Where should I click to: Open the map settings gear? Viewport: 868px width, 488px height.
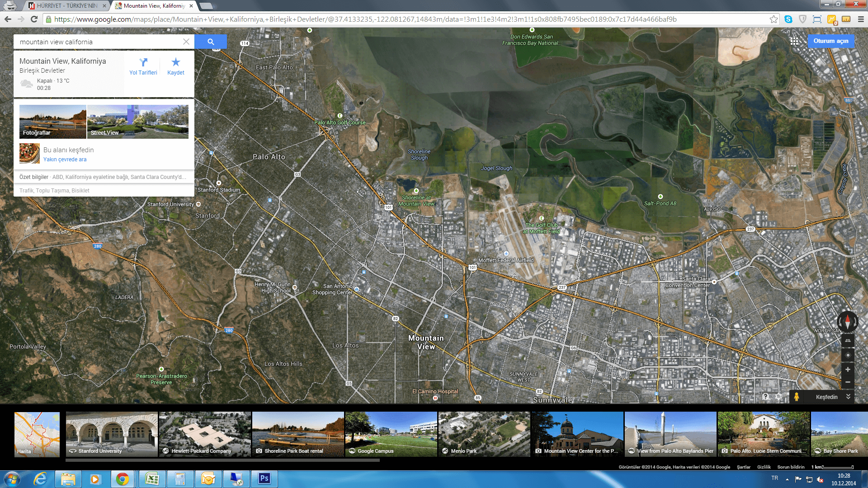click(x=778, y=397)
